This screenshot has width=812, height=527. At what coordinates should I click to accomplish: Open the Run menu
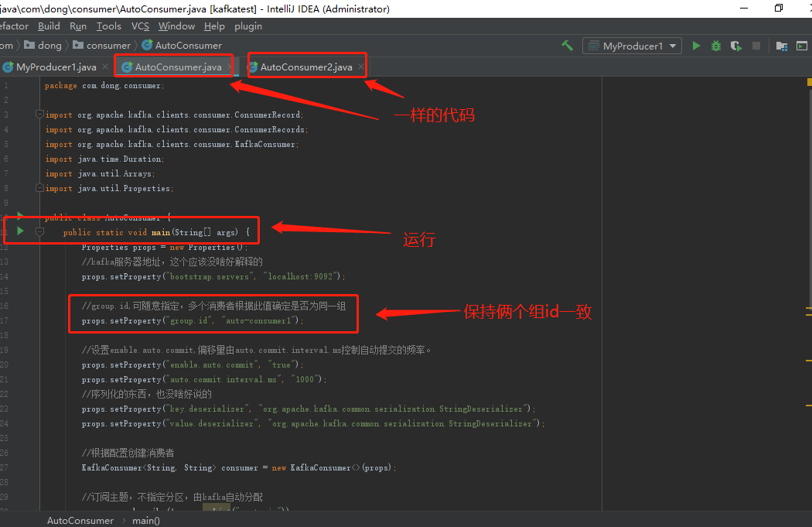click(x=77, y=26)
